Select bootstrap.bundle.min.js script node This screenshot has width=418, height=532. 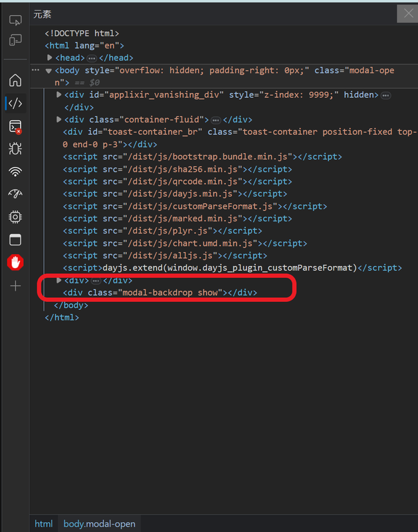[x=203, y=157]
